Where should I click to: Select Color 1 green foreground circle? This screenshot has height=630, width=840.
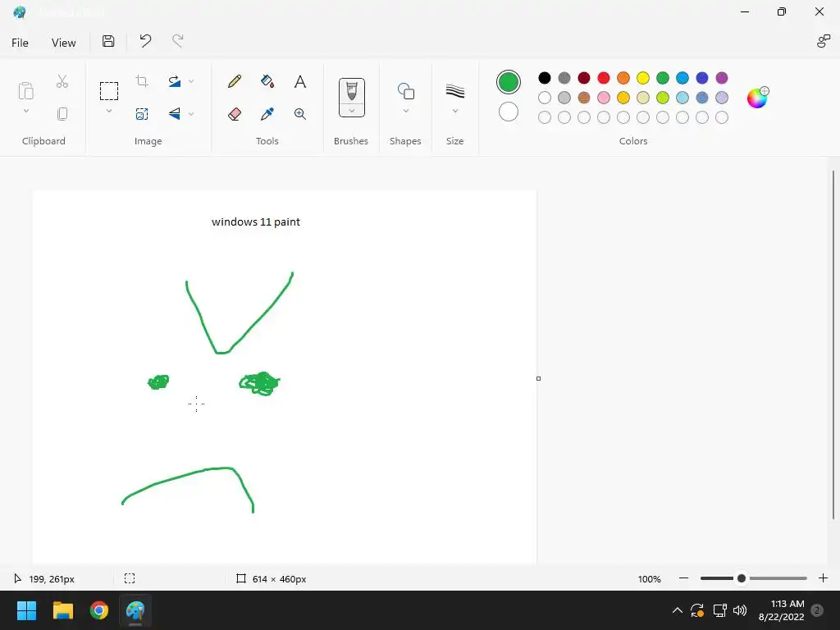click(509, 82)
